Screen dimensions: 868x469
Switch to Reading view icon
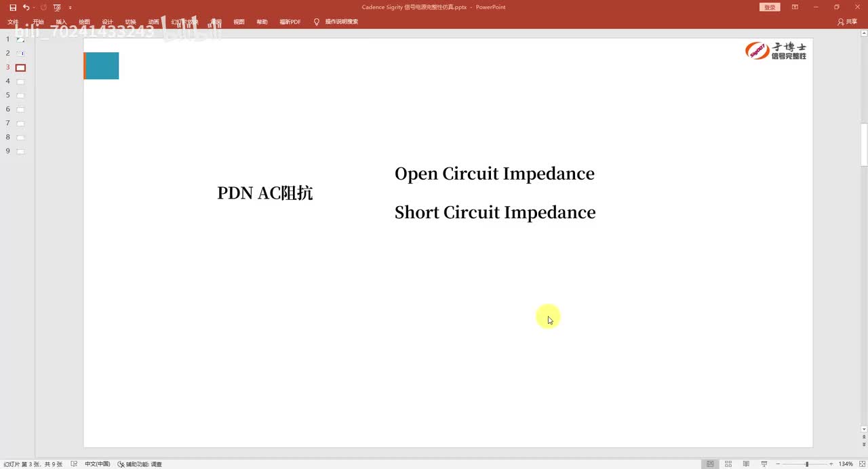[746, 464]
